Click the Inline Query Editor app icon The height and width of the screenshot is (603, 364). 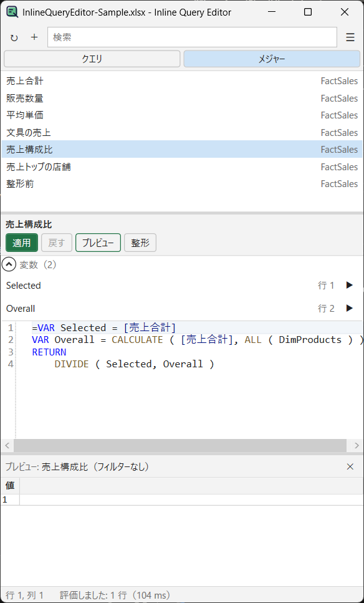[12, 12]
